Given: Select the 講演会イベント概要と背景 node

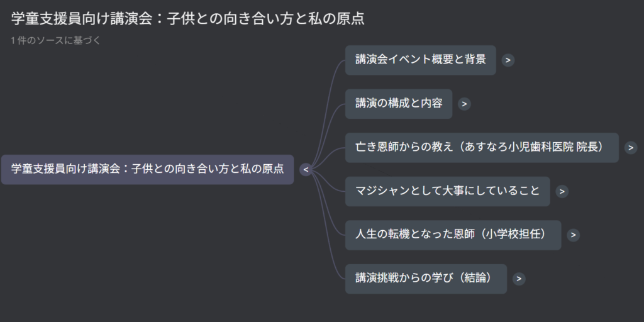Looking at the screenshot, I should tap(420, 60).
